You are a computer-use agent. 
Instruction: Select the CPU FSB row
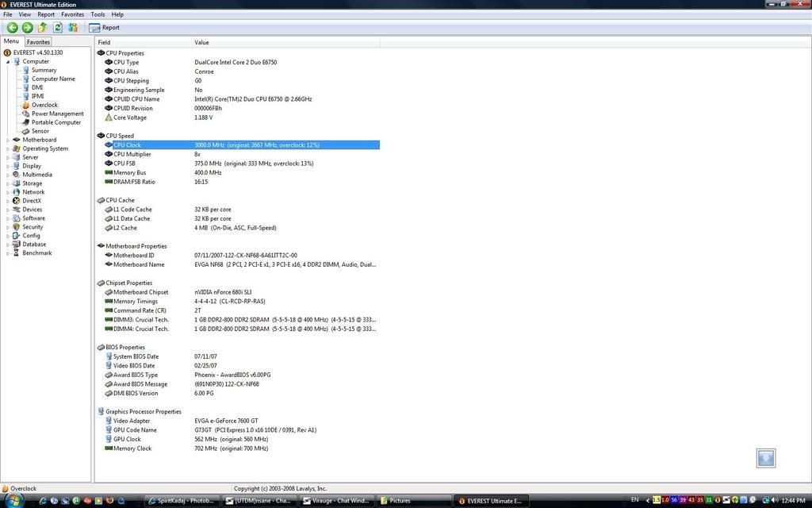238,164
